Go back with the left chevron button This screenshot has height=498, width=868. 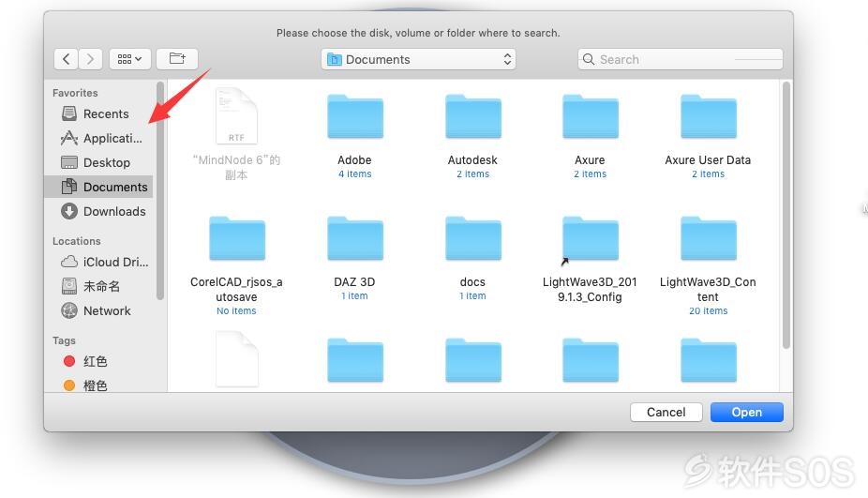click(x=66, y=59)
